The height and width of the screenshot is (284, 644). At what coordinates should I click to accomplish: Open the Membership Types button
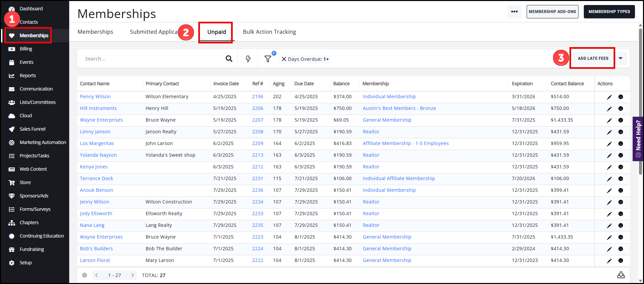(x=609, y=12)
